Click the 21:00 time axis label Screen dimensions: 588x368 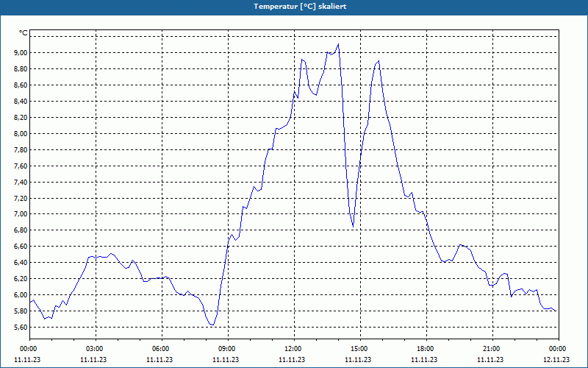[492, 349]
